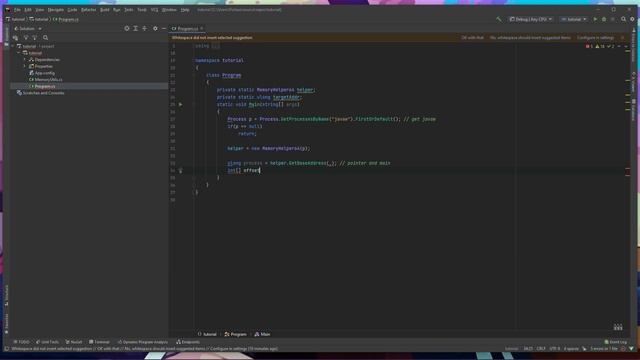Open IDE settings gear in top toolbar
The image size is (640, 360).
632,19
